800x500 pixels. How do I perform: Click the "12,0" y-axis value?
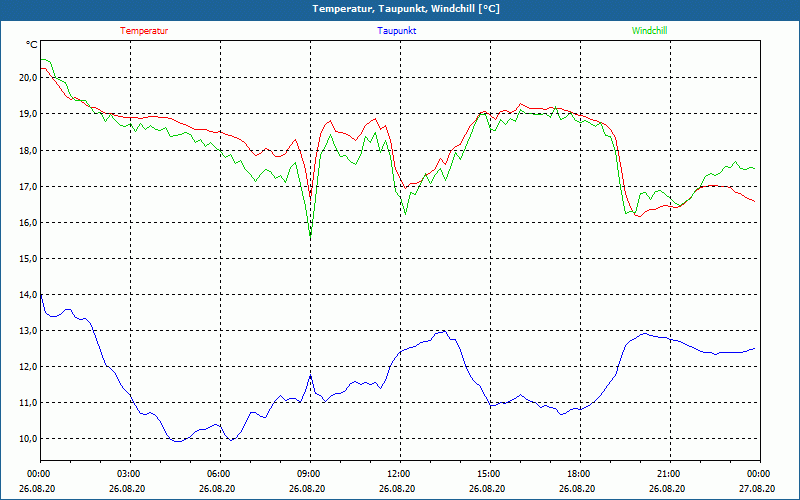[x=28, y=367]
